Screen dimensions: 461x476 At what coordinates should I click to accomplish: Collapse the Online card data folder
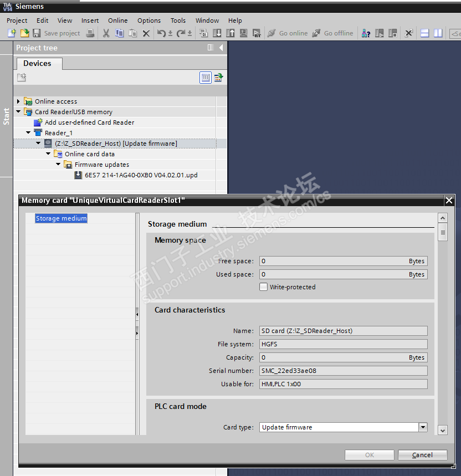pos(48,153)
